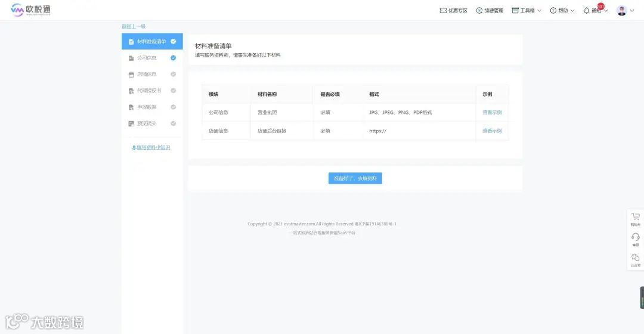The width and height of the screenshot is (644, 334).
Task: Go to the 店铺信息 sidebar step
Action: click(152, 75)
